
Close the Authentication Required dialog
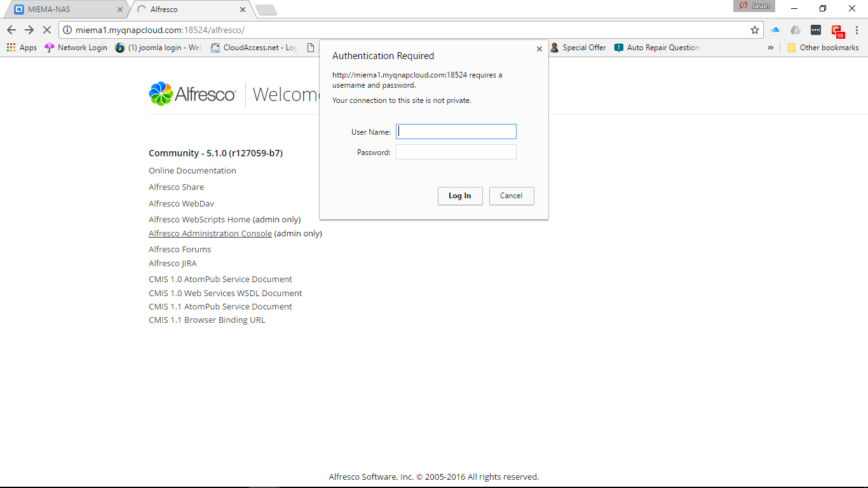[539, 49]
